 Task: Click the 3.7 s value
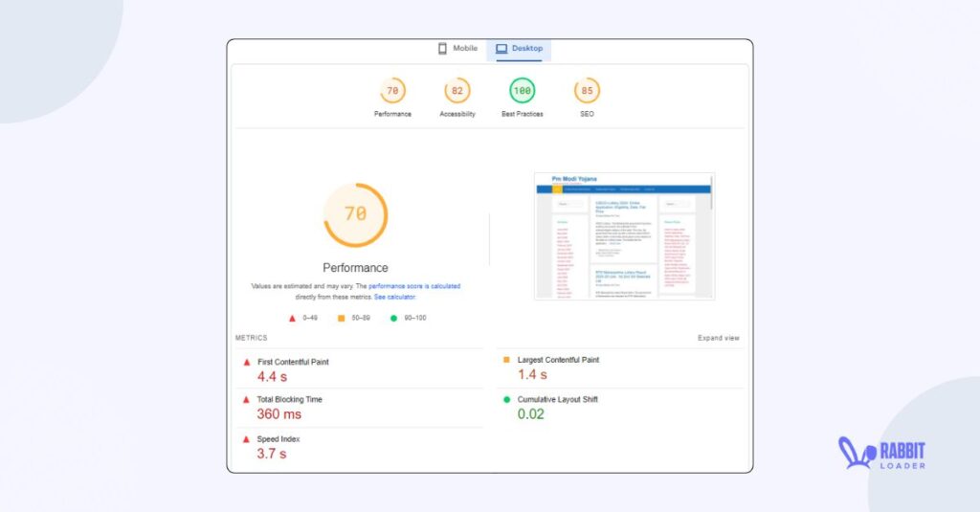click(271, 454)
